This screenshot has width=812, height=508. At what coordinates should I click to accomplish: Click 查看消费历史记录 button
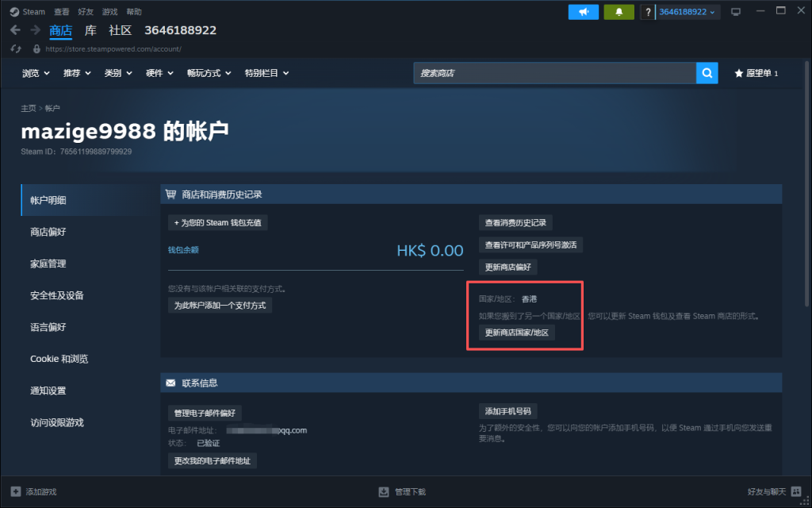pyautogui.click(x=515, y=223)
